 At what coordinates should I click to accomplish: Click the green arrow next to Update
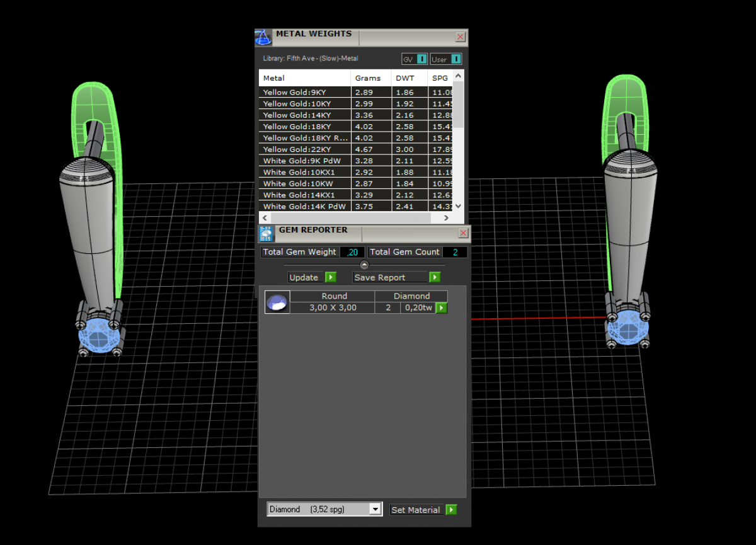(x=331, y=277)
